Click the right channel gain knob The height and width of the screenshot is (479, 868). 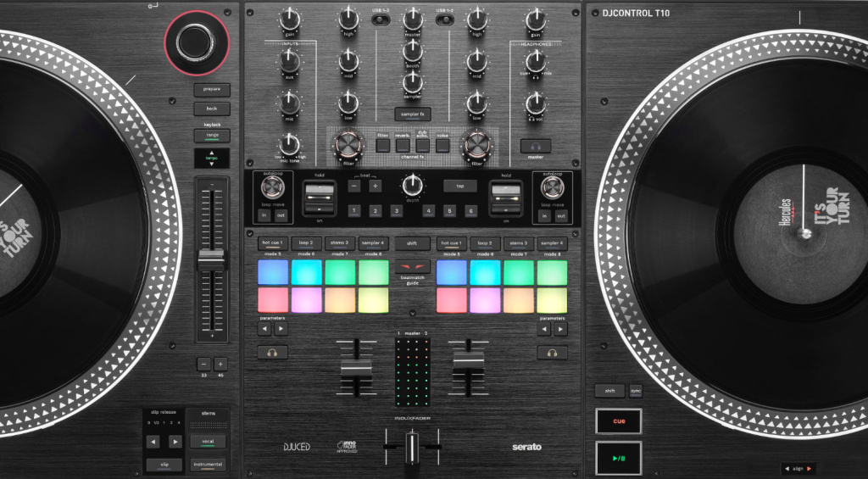(536, 20)
